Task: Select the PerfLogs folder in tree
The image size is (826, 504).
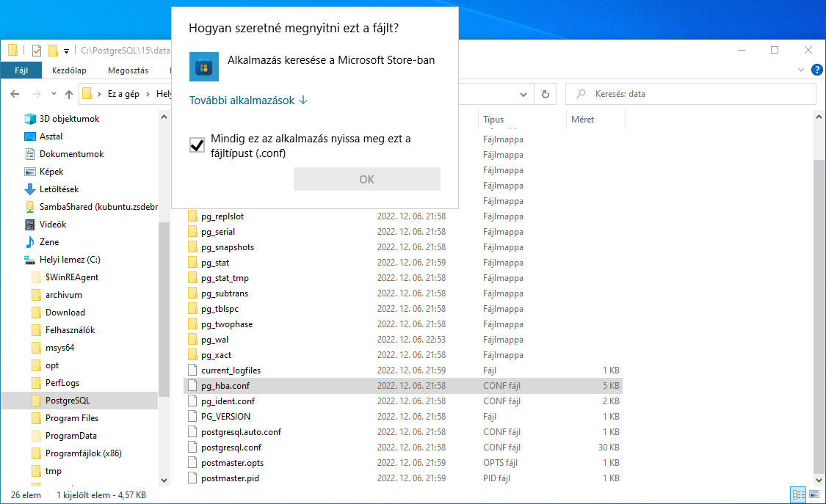Action: coord(62,383)
